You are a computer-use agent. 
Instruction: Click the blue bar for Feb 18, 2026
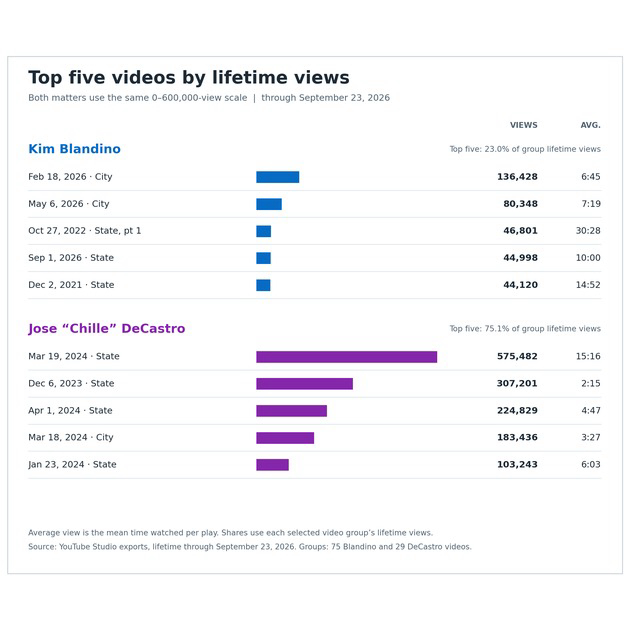click(x=278, y=177)
